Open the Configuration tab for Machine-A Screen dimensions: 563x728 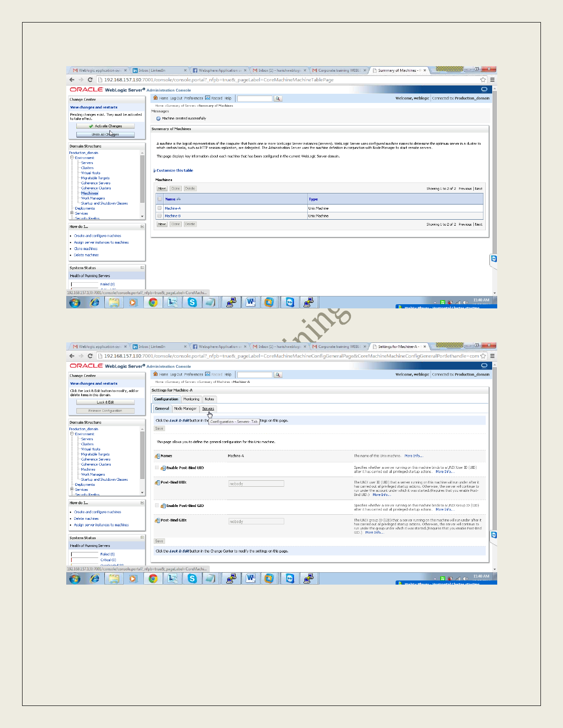coord(166,399)
